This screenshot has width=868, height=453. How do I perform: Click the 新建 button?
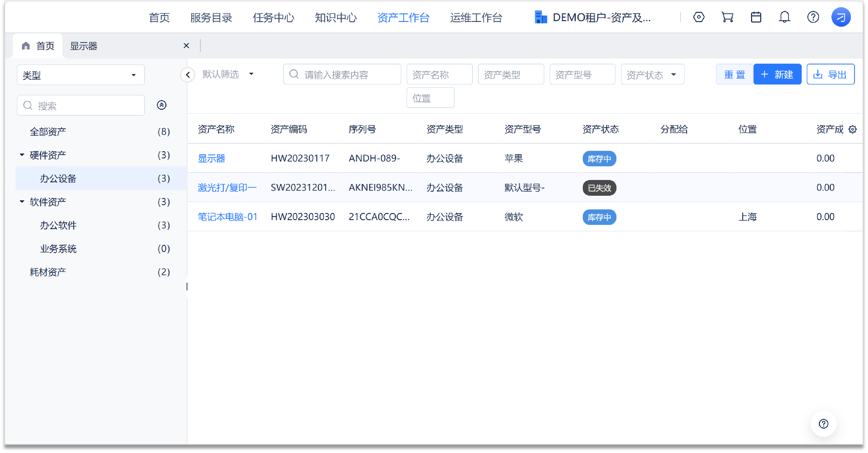tap(777, 75)
